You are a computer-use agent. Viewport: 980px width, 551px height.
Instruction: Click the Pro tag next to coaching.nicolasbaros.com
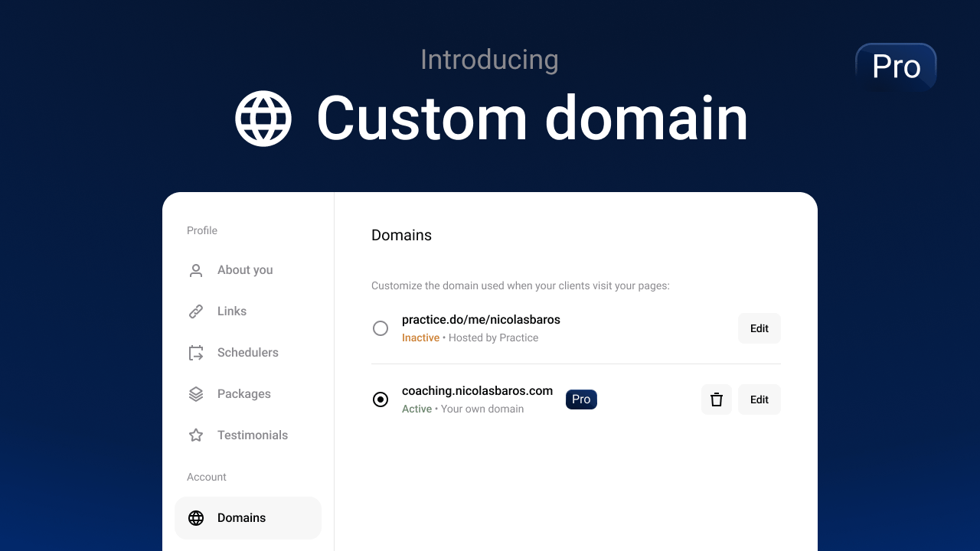point(581,399)
